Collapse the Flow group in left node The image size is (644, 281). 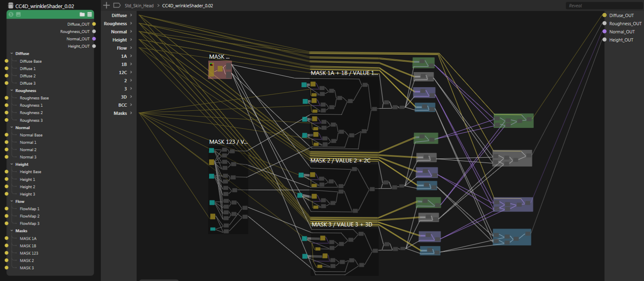pyautogui.click(x=12, y=201)
